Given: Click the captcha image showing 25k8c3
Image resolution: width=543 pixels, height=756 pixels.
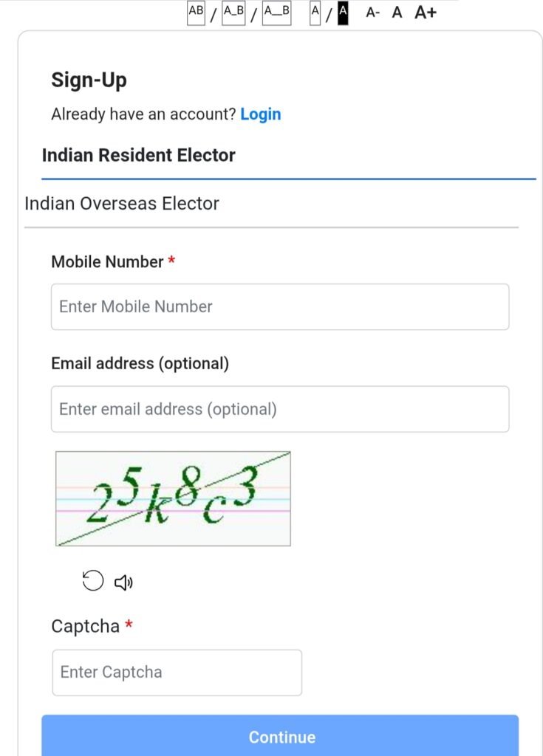Looking at the screenshot, I should pyautogui.click(x=173, y=498).
